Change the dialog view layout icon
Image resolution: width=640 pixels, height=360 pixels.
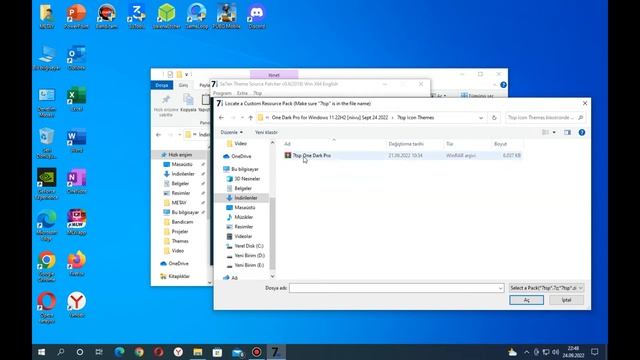[545, 132]
